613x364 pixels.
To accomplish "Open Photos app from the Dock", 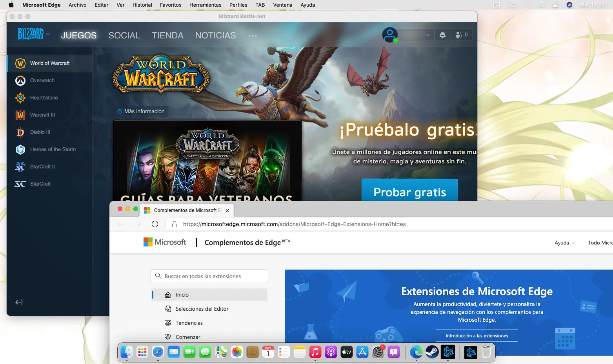I will click(x=237, y=352).
